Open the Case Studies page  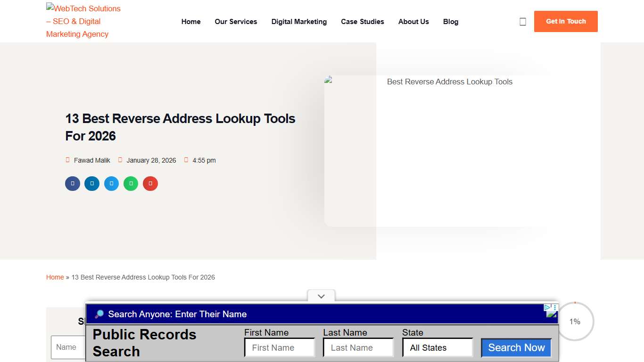[363, 21]
